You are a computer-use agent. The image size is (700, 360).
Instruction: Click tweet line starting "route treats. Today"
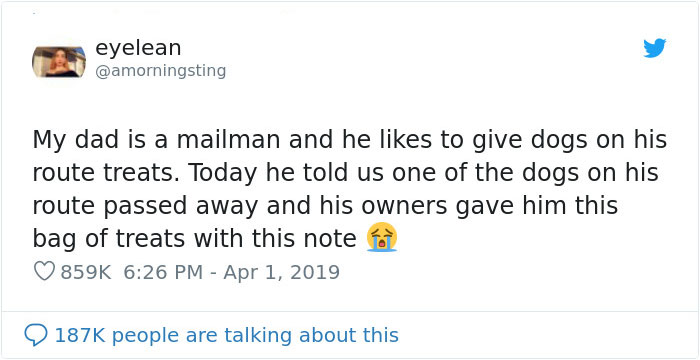346,173
